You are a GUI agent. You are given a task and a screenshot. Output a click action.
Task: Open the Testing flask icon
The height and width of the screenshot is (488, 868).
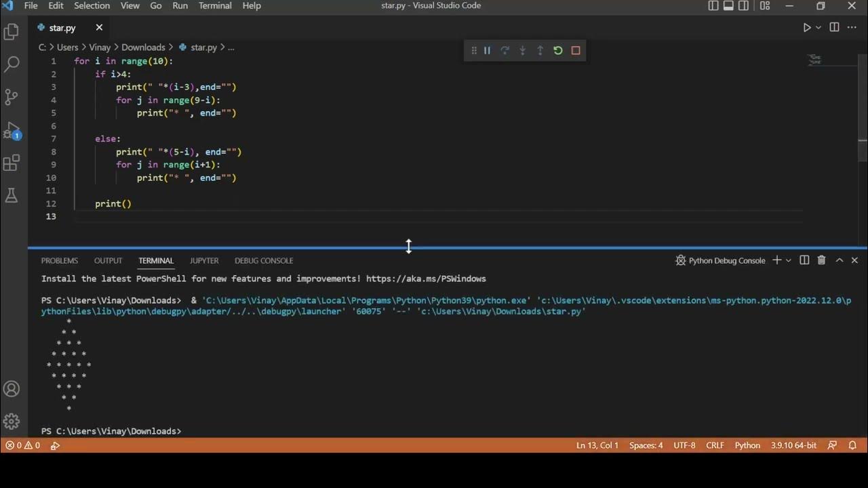tap(12, 195)
